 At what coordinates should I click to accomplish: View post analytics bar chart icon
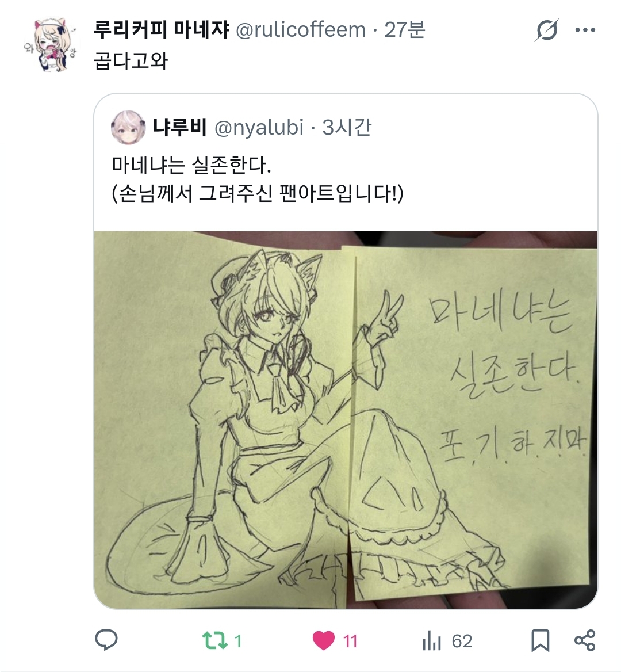[431, 641]
